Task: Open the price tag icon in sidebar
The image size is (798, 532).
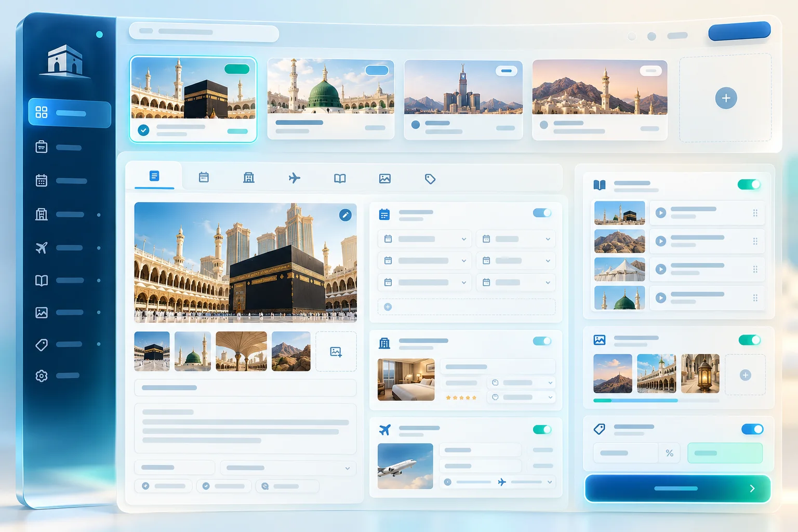Action: tap(42, 344)
